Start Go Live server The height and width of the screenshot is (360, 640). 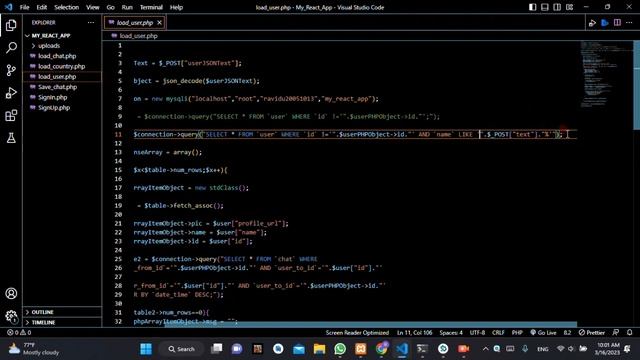click(x=543, y=333)
